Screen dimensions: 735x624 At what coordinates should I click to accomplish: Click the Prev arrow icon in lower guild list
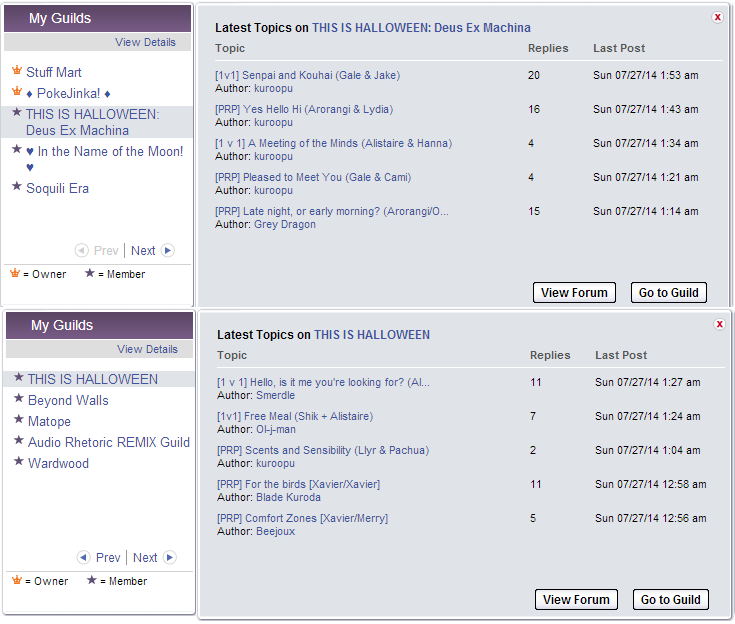(x=83, y=557)
